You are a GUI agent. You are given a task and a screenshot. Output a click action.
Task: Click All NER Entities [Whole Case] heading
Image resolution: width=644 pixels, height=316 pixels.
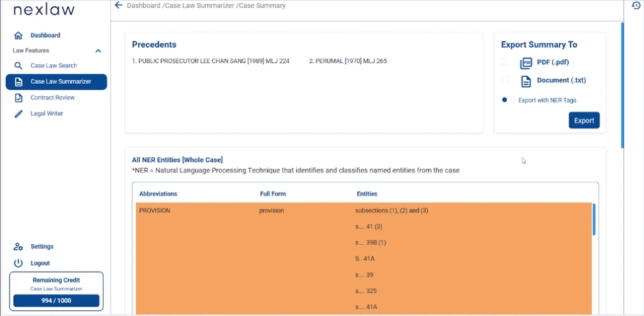177,160
